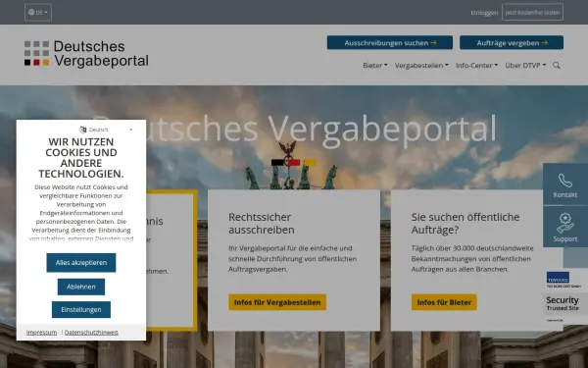Open the search magnifier icon
The height and width of the screenshot is (368, 588).
[x=557, y=66]
